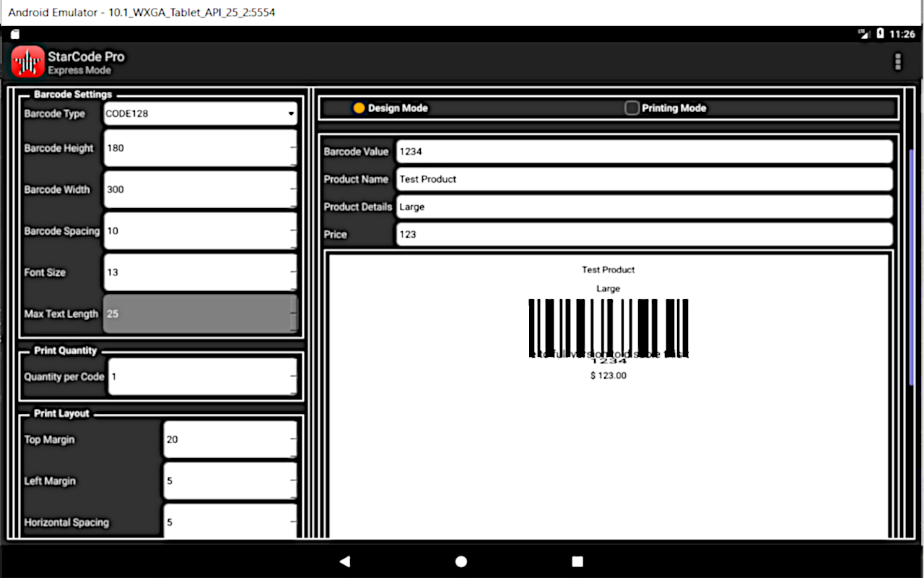The height and width of the screenshot is (578, 924).
Task: Edit the Barcode Value field containing 1234
Action: tap(642, 151)
